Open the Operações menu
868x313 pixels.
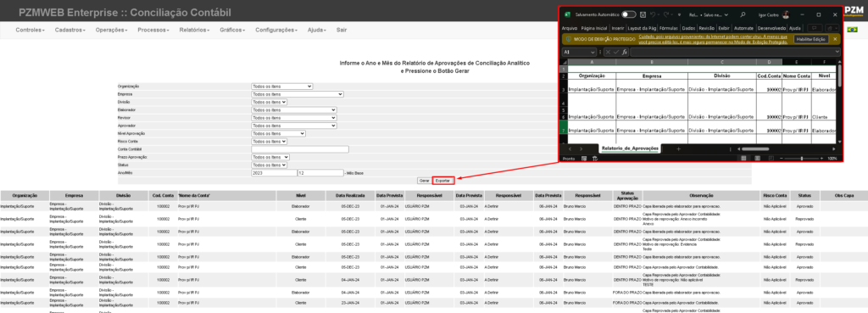click(x=111, y=30)
